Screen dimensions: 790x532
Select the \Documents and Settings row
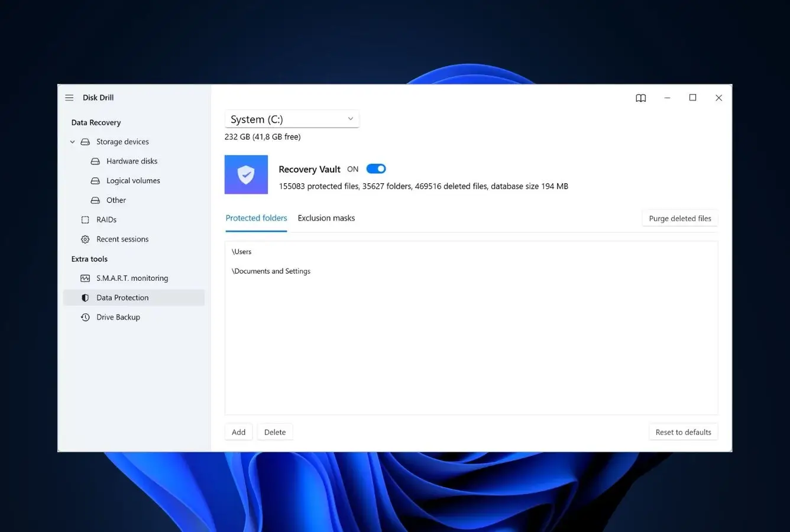tap(471, 271)
